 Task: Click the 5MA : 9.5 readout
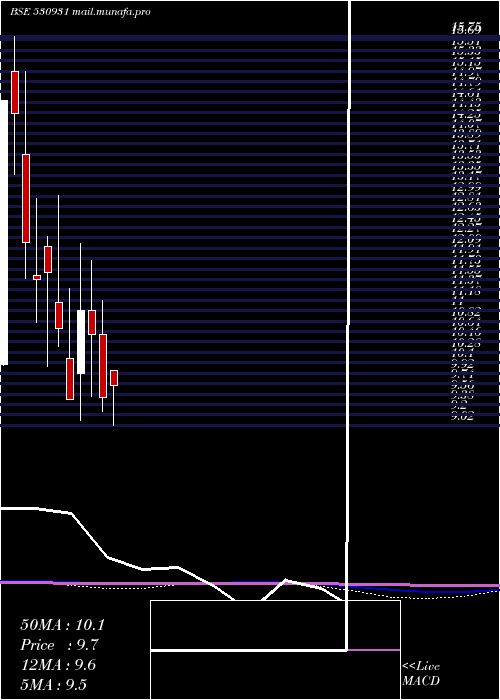pyautogui.click(x=54, y=685)
